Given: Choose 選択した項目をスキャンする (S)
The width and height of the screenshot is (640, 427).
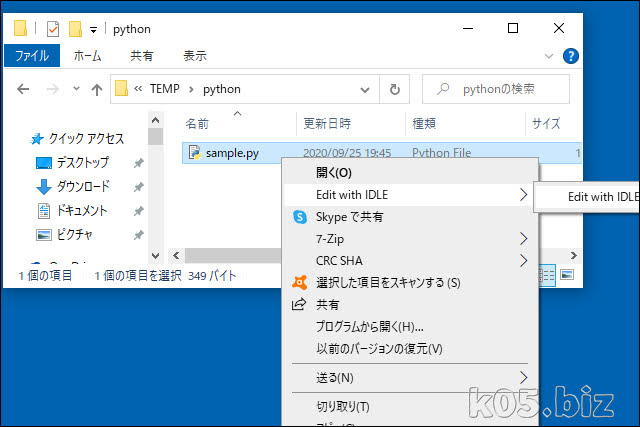Looking at the screenshot, I should (x=410, y=283).
